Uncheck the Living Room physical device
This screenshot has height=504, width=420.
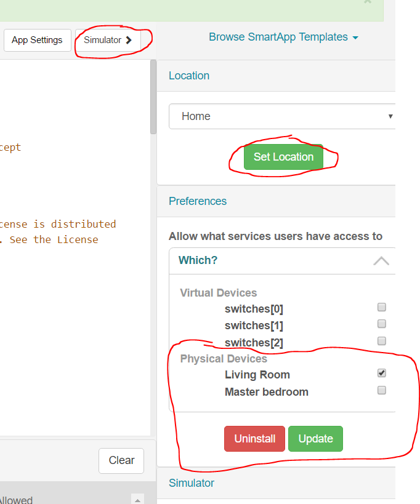click(x=382, y=372)
